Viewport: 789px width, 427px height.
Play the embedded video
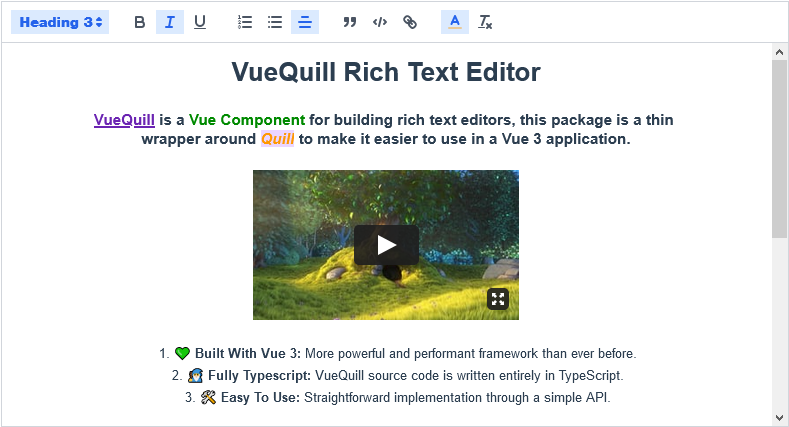click(x=386, y=245)
